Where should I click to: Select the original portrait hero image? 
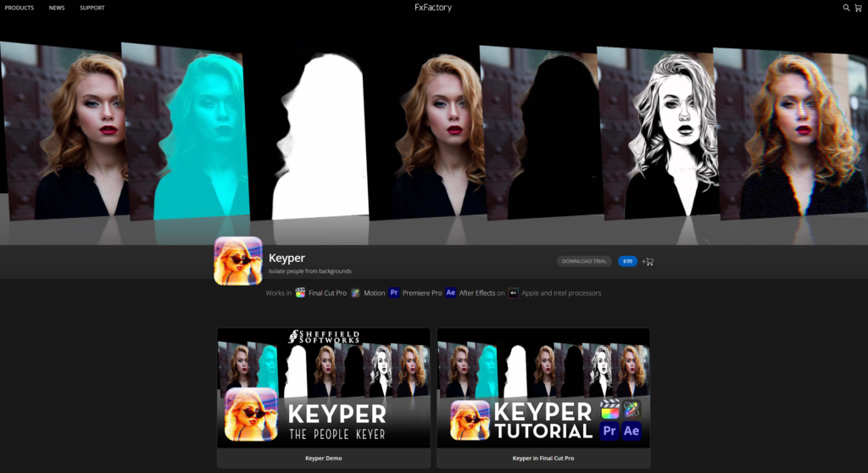[x=64, y=132]
